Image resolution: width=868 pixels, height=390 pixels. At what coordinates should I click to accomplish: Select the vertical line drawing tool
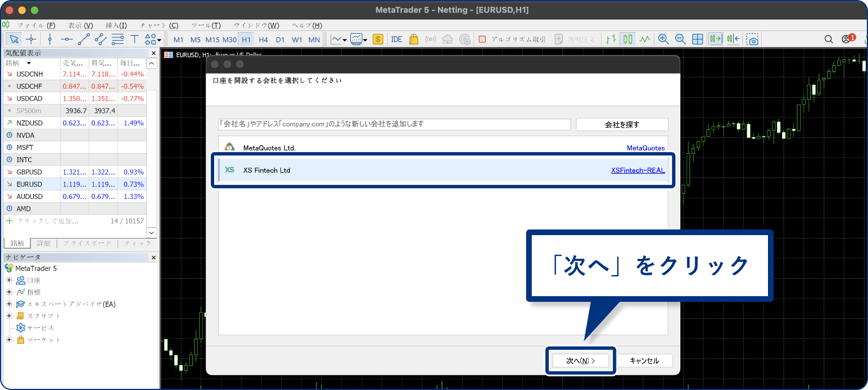[x=50, y=39]
